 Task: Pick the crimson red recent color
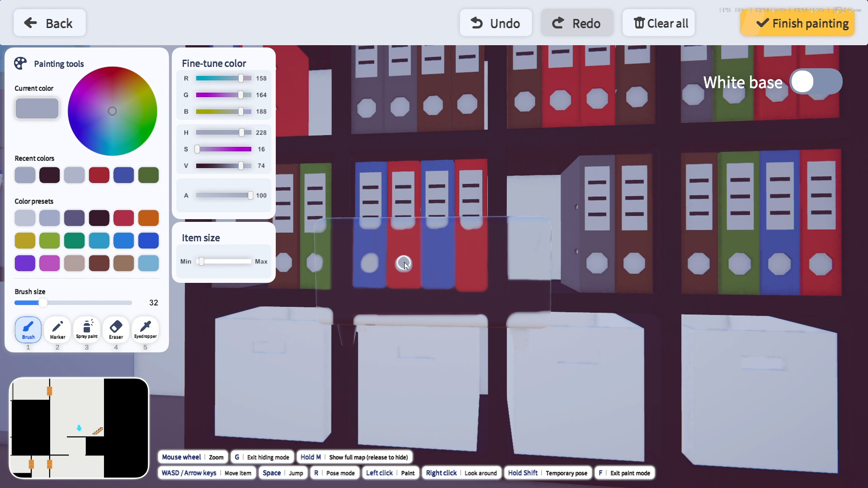99,175
